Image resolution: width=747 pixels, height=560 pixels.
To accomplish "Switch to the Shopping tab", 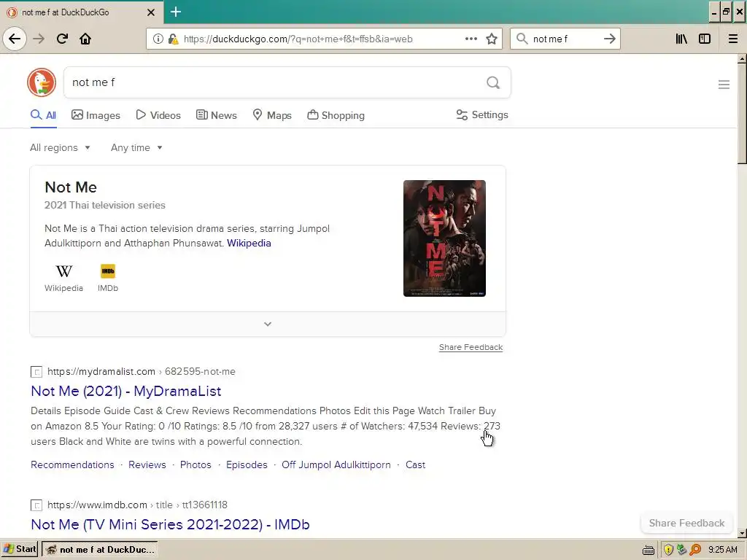I will click(336, 115).
